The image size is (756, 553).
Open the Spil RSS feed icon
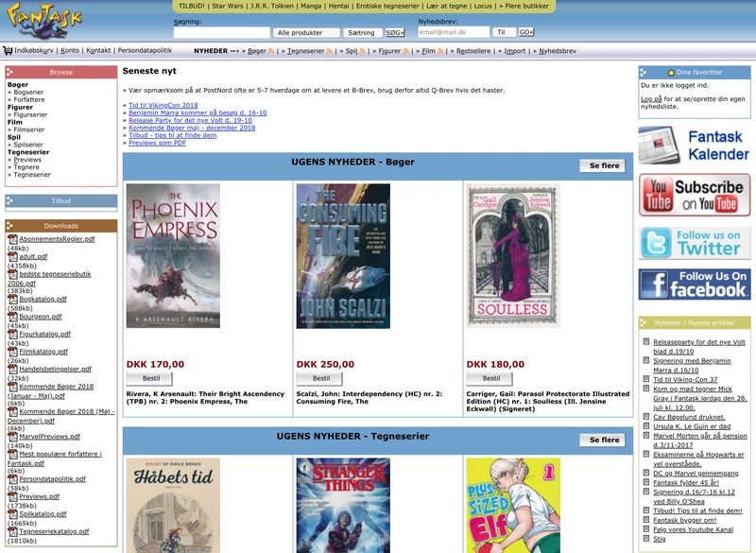point(362,51)
